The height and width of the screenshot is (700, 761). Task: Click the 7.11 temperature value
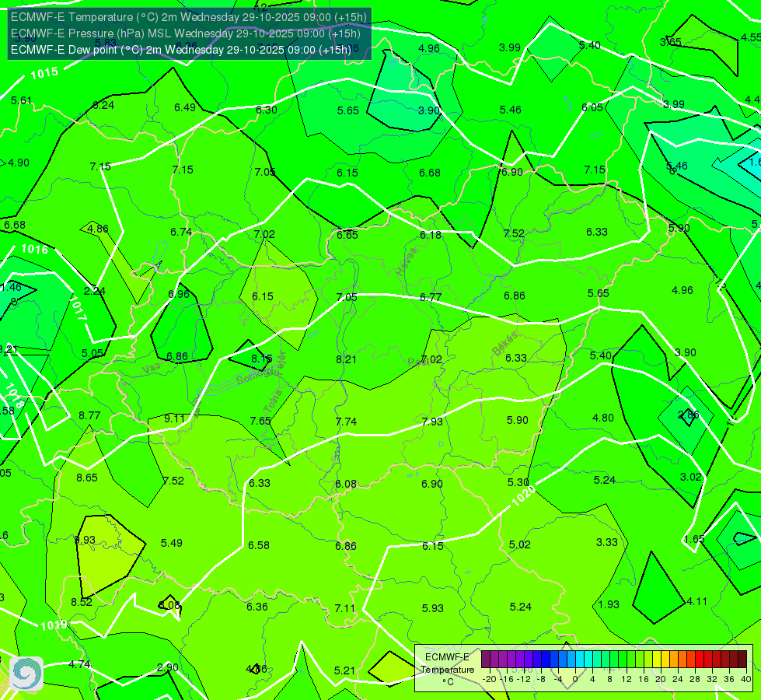coord(345,607)
